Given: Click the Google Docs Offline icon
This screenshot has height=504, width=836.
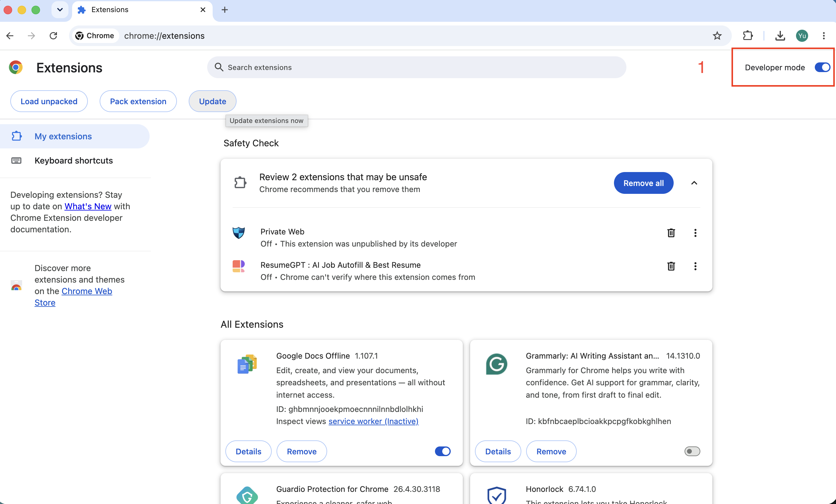Looking at the screenshot, I should [247, 364].
